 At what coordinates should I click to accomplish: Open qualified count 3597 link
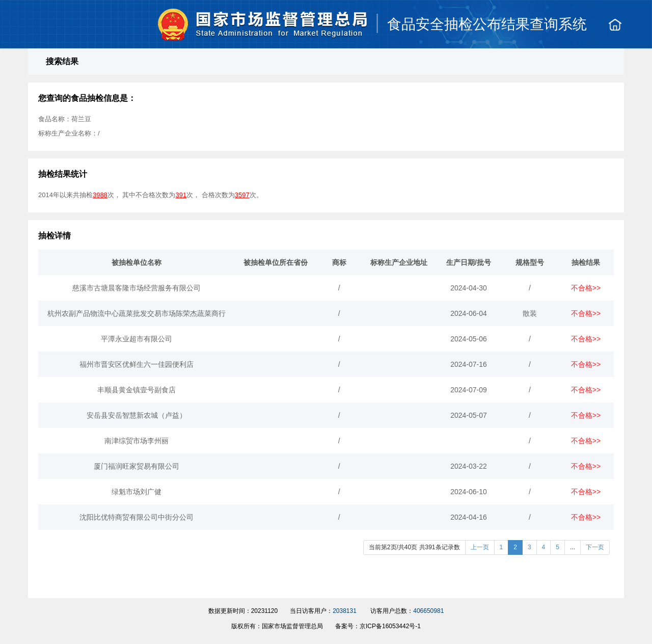[x=242, y=195]
